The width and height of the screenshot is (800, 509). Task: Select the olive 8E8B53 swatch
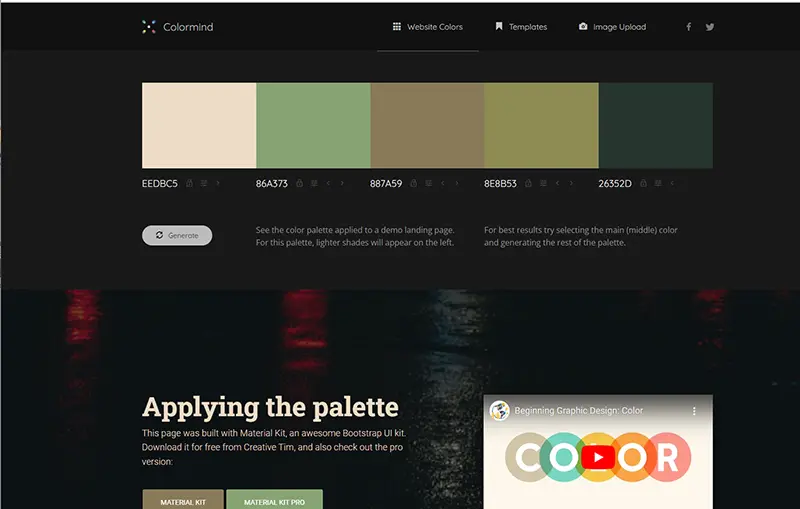pyautogui.click(x=541, y=125)
